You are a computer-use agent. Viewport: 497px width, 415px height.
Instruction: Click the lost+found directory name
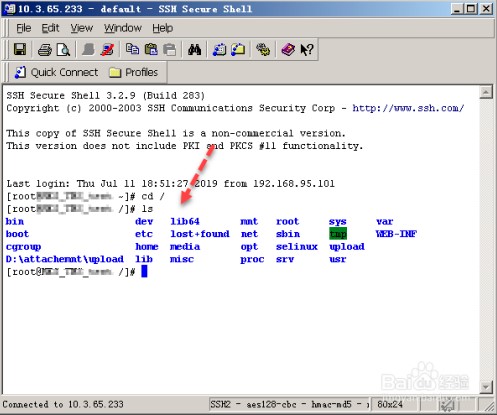200,234
